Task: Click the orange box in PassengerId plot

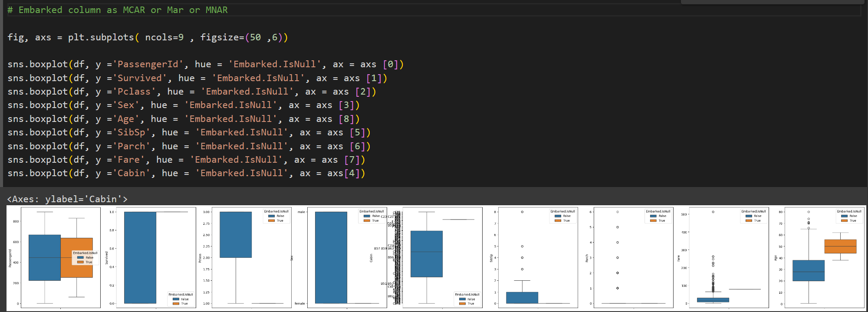Action: tap(76, 258)
